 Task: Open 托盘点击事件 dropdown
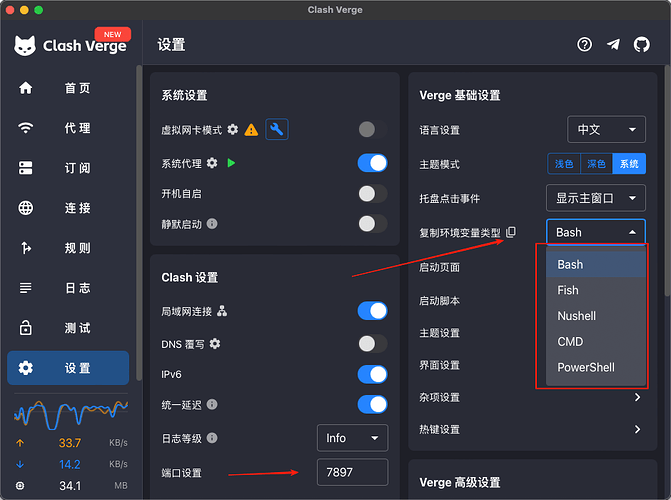coord(596,198)
